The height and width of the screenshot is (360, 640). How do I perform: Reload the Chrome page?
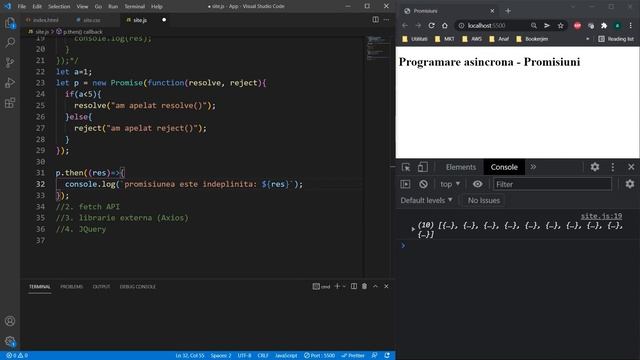431,25
